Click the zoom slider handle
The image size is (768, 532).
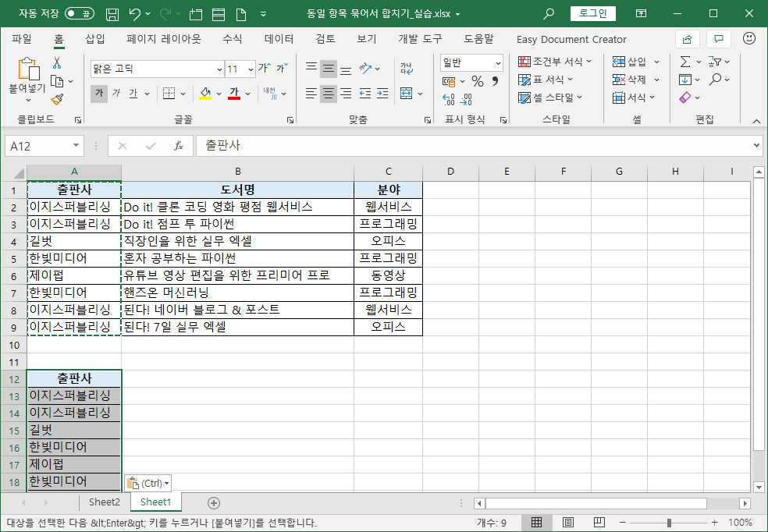[669, 523]
